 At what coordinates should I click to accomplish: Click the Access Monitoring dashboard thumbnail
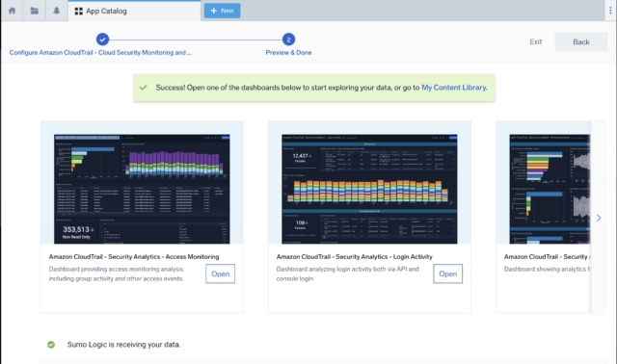(x=142, y=189)
